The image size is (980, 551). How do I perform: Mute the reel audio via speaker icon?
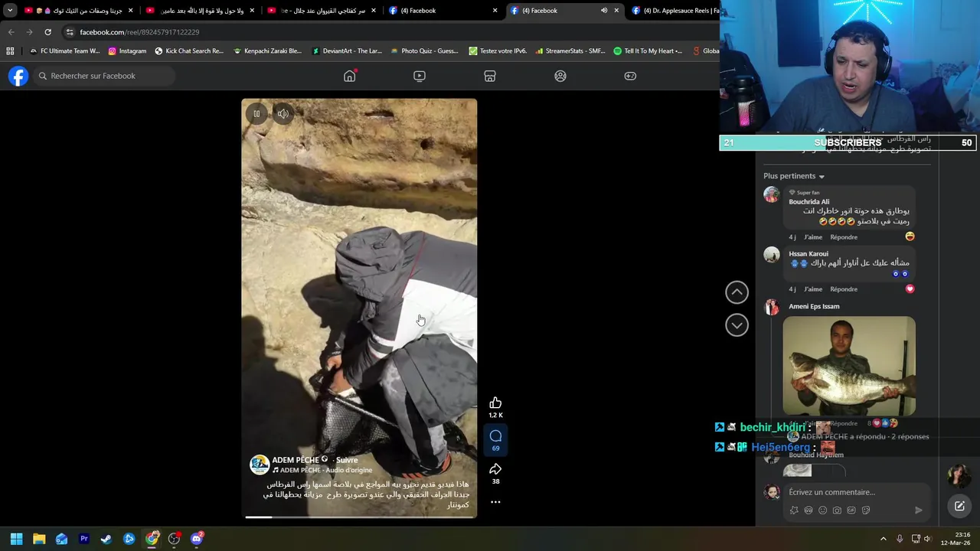tap(283, 114)
